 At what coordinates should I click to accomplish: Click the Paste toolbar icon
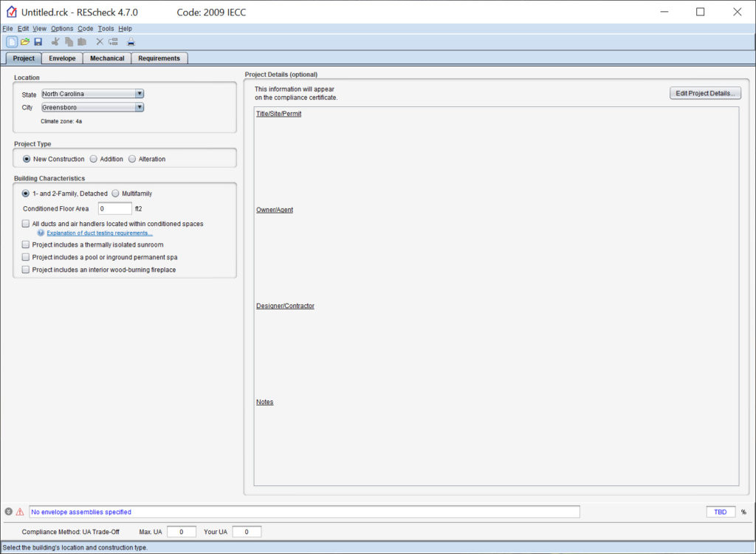tap(82, 42)
